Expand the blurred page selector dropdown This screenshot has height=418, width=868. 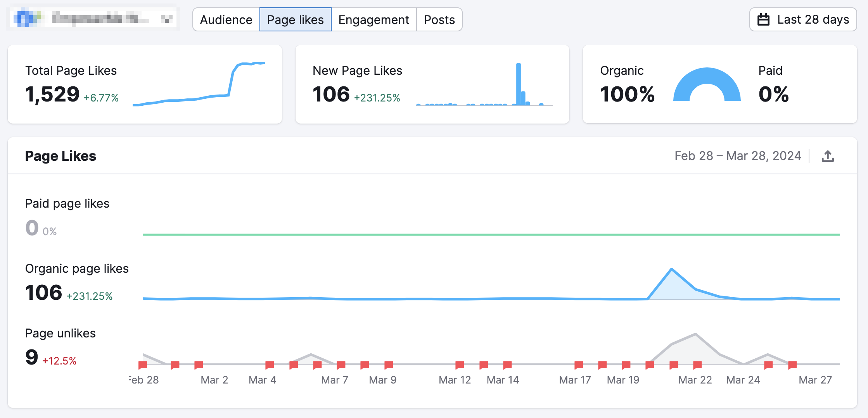[x=93, y=18]
